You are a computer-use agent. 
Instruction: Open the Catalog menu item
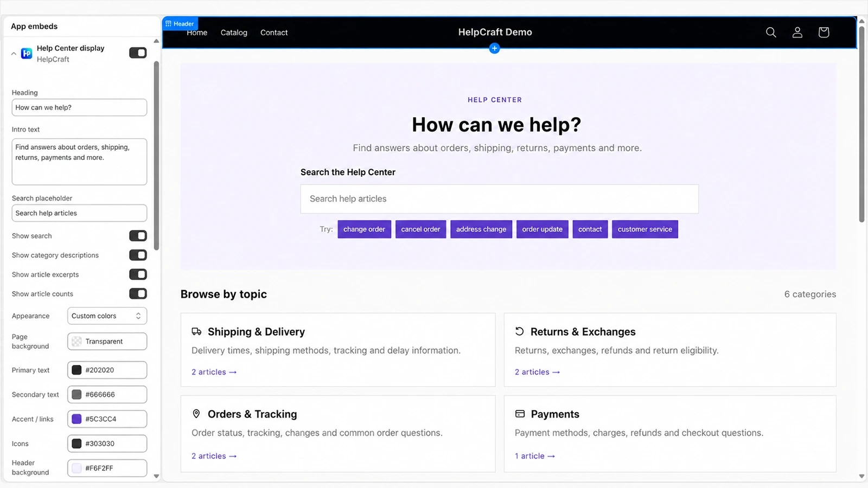tap(234, 33)
